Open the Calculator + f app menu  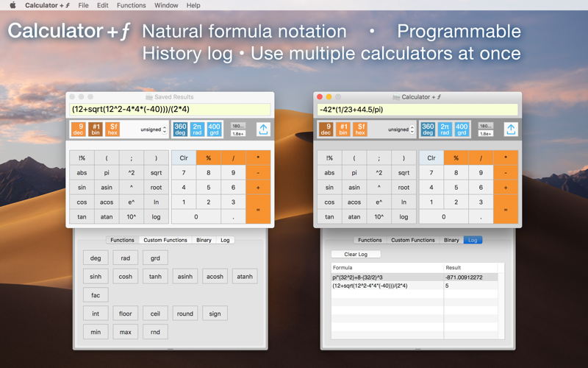click(48, 5)
